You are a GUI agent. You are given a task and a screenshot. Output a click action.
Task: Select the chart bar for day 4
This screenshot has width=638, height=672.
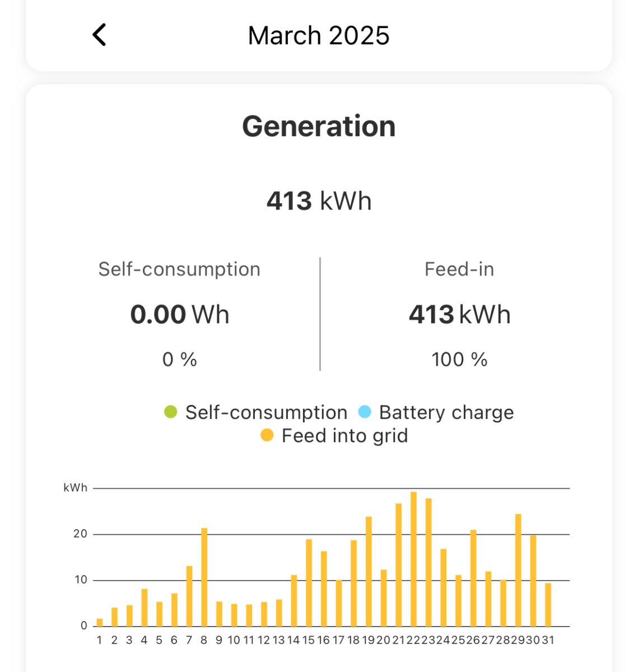(145, 608)
